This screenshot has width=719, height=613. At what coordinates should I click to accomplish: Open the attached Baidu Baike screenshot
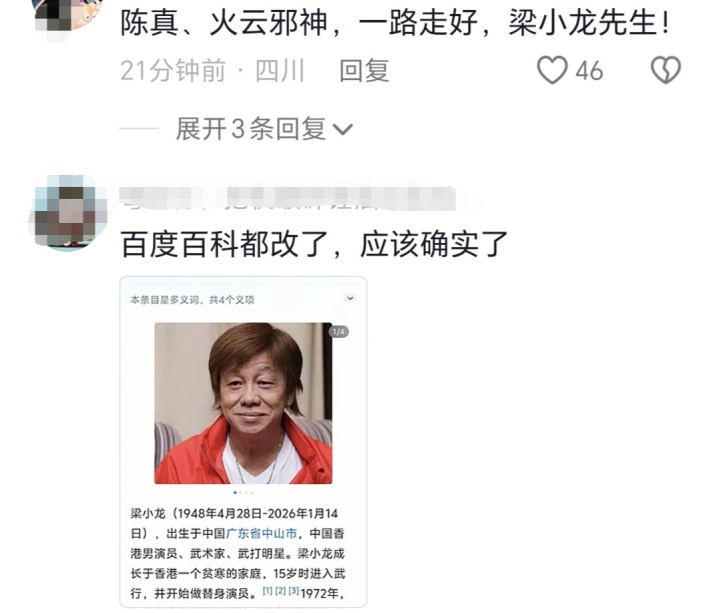click(243, 442)
